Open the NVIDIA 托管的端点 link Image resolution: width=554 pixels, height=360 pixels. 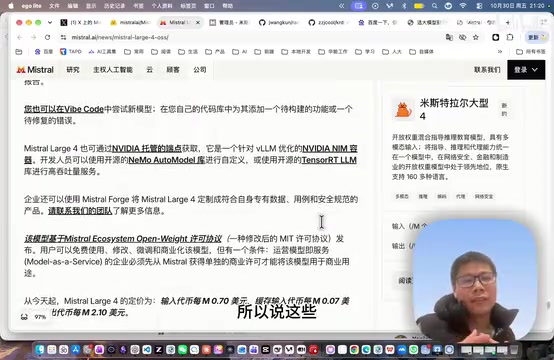click(x=147, y=148)
